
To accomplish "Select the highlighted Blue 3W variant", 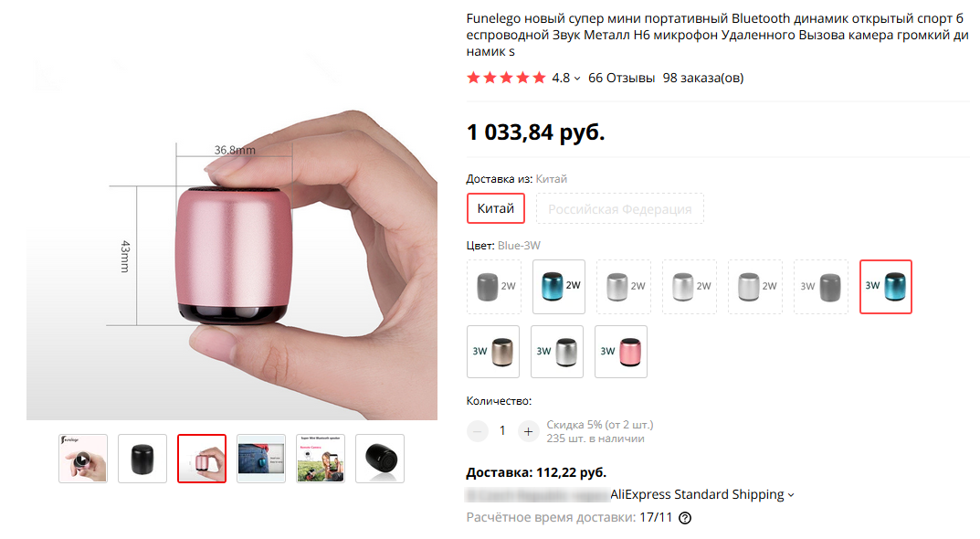I will pos(886,287).
